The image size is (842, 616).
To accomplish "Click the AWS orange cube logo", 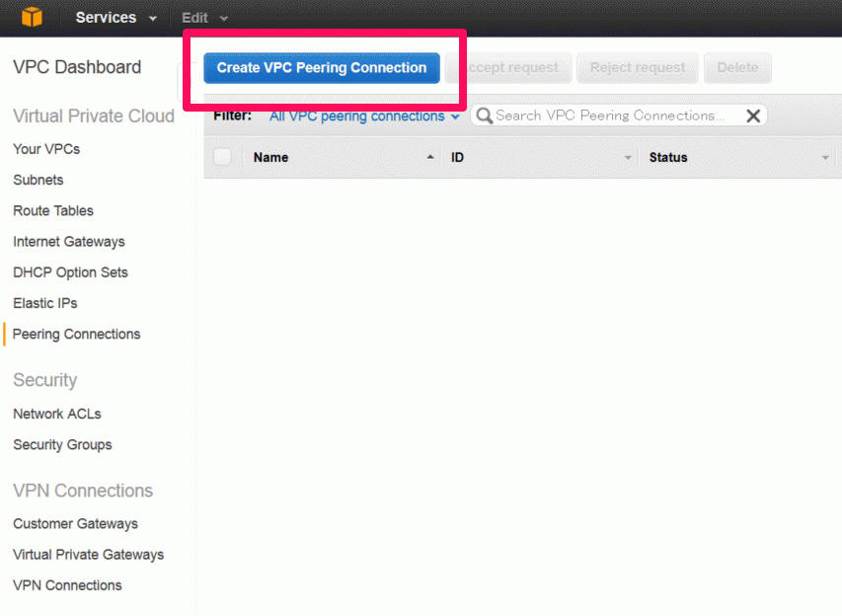I will pyautogui.click(x=32, y=17).
